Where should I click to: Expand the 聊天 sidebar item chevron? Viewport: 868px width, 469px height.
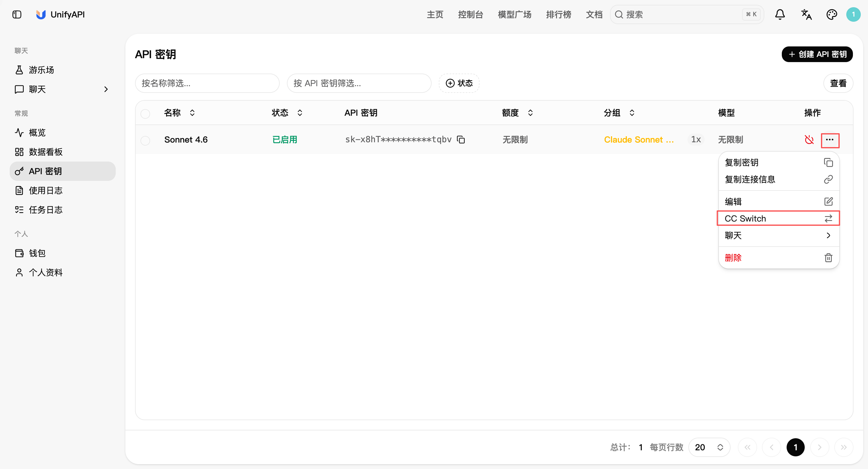106,89
